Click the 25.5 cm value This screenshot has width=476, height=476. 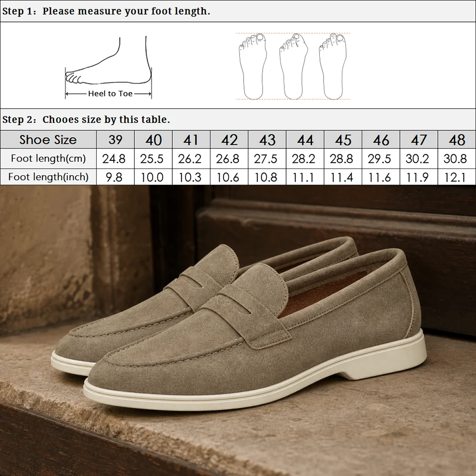coord(152,159)
